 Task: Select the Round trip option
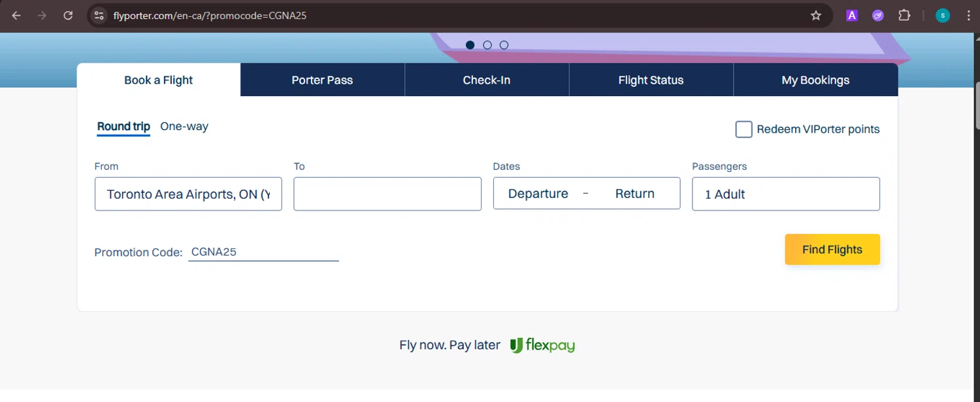(123, 127)
